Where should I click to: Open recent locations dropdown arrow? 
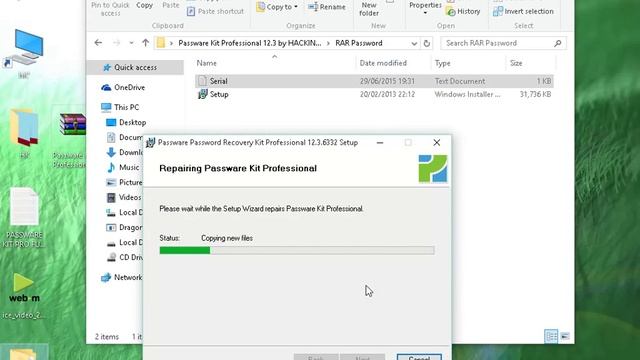(x=131, y=43)
